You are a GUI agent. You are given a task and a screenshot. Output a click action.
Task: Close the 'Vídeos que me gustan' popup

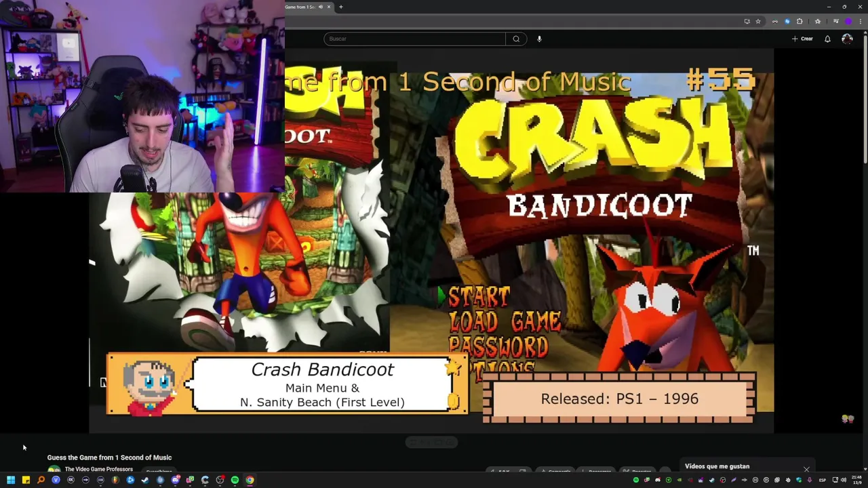pyautogui.click(x=806, y=469)
